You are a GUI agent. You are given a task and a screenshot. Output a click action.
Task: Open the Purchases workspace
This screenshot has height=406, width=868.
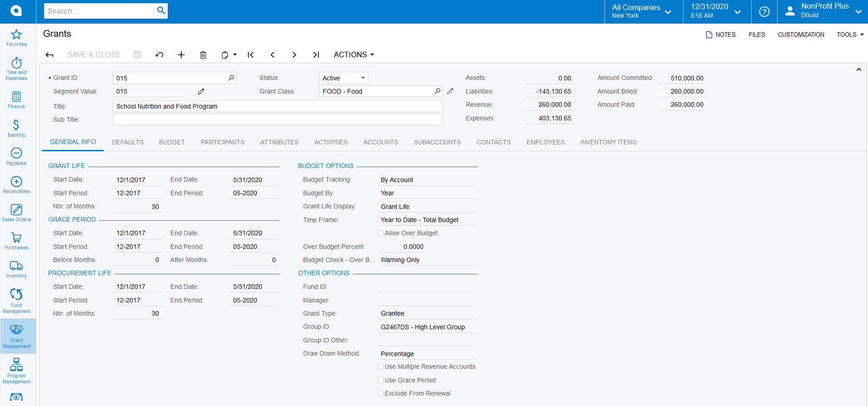(x=16, y=241)
